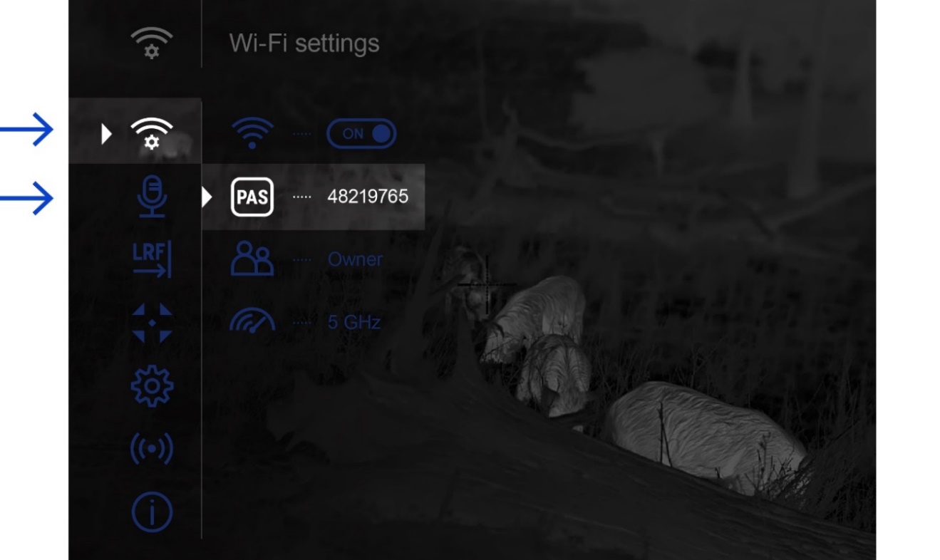Select the highlighted Wi-Fi settings sidebar item
This screenshot has width=940, height=560.
[135, 131]
